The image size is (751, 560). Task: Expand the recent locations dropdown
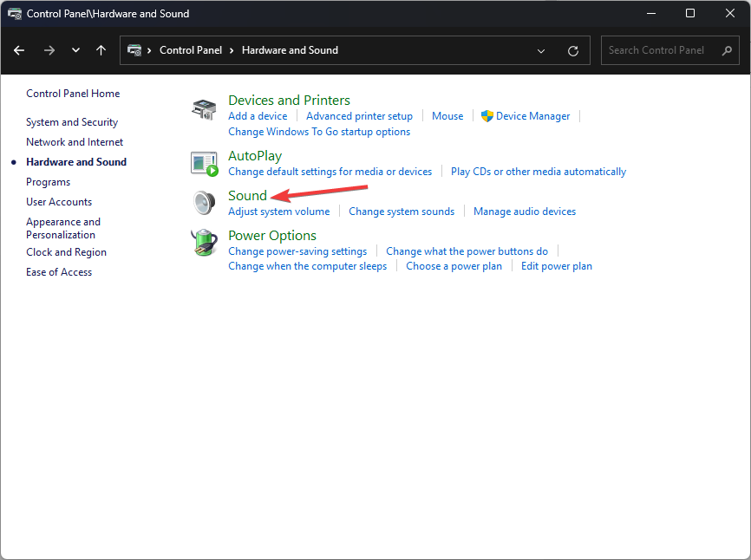tap(75, 50)
